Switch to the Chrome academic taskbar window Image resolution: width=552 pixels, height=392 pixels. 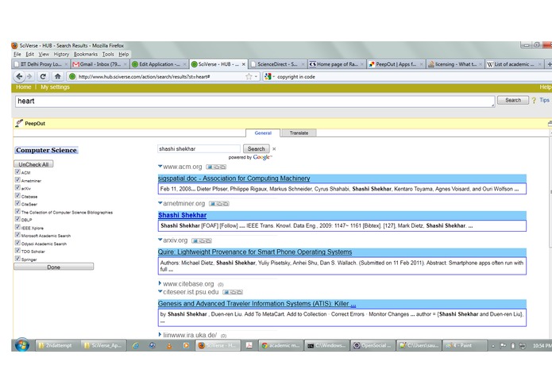click(x=281, y=346)
